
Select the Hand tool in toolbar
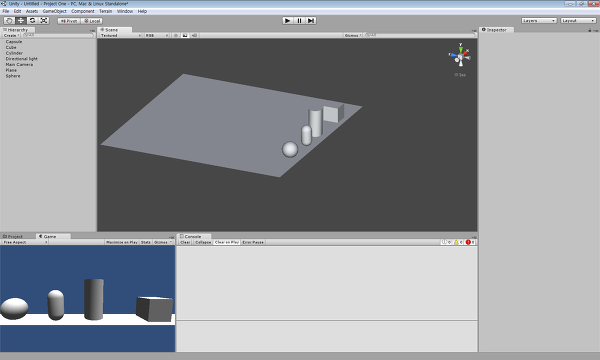[9, 21]
